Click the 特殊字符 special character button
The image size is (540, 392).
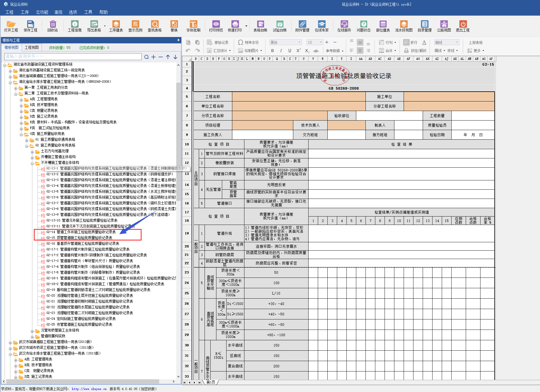coord(248,42)
